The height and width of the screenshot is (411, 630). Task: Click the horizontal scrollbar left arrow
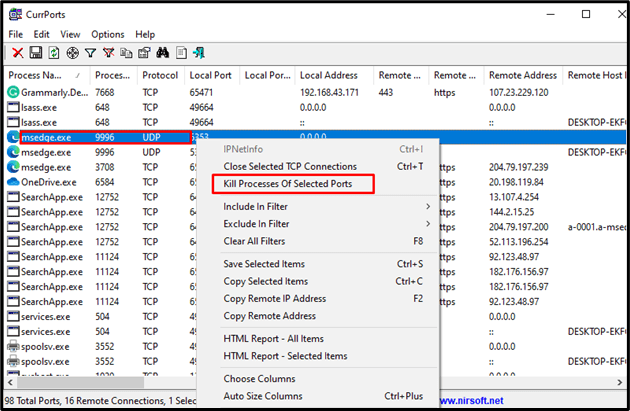[x=10, y=382]
